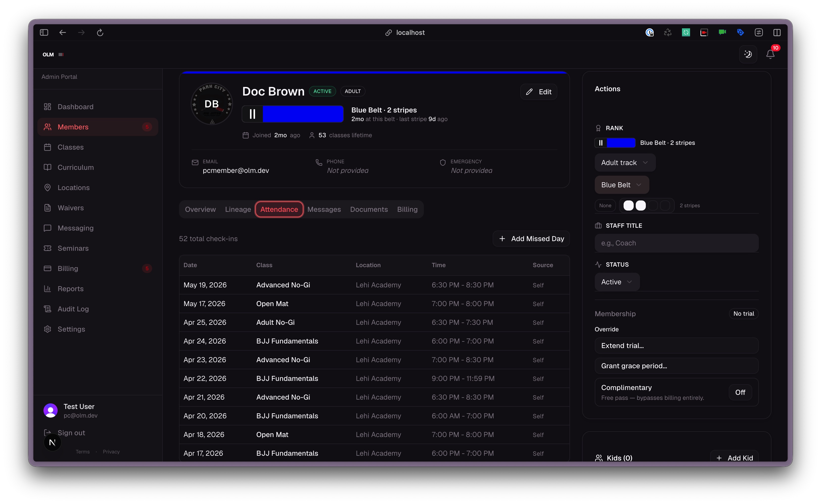The image size is (821, 504).
Task: Open the Seminars ticket icon in sidebar
Action: [x=48, y=248]
